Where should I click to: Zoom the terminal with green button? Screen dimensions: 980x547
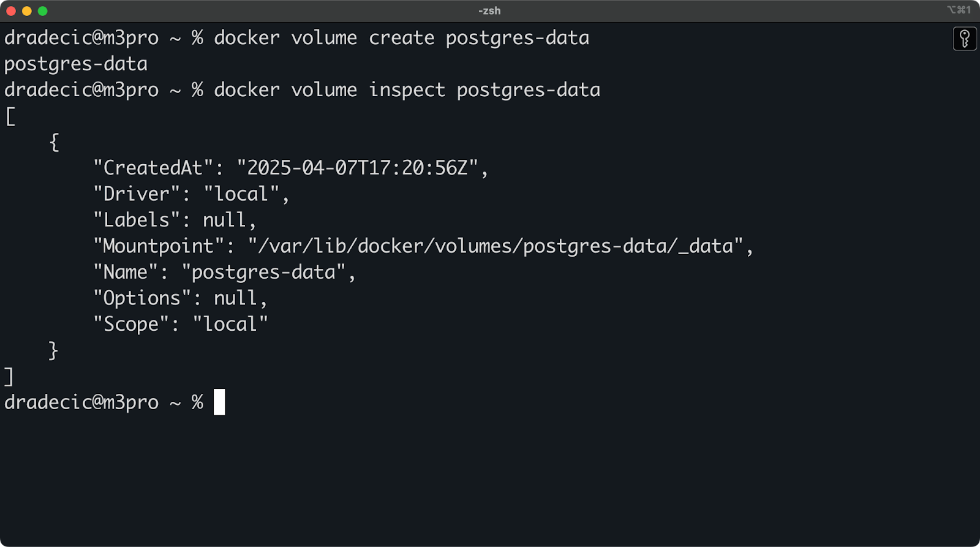point(43,11)
